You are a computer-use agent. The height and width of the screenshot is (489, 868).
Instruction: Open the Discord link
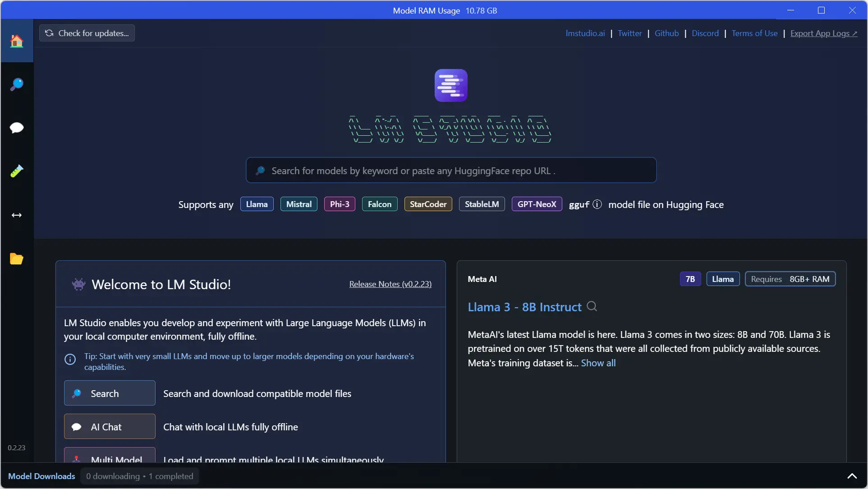click(705, 33)
